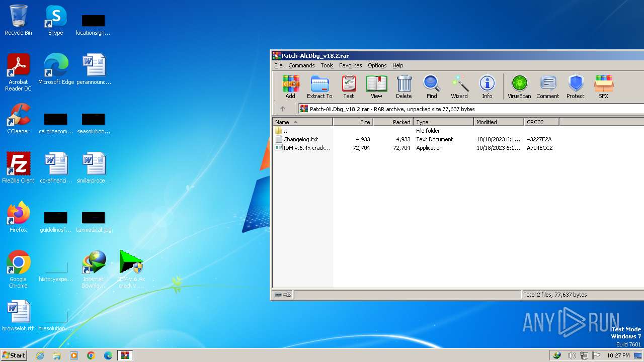Click the Info toolbar icon
The width and height of the screenshot is (644, 362).
coord(487,86)
